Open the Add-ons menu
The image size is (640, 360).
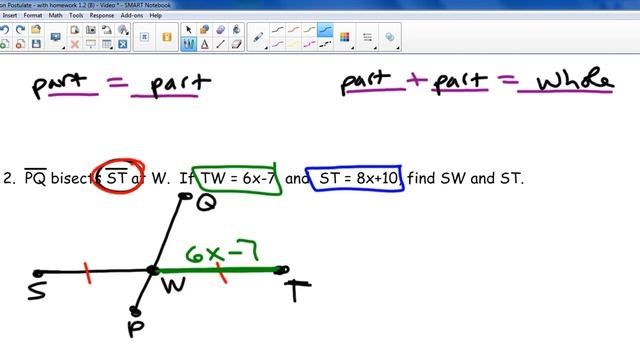(132, 16)
